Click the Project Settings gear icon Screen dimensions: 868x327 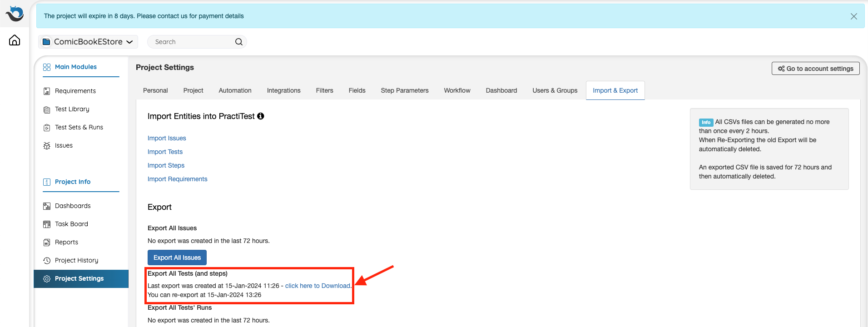(47, 279)
